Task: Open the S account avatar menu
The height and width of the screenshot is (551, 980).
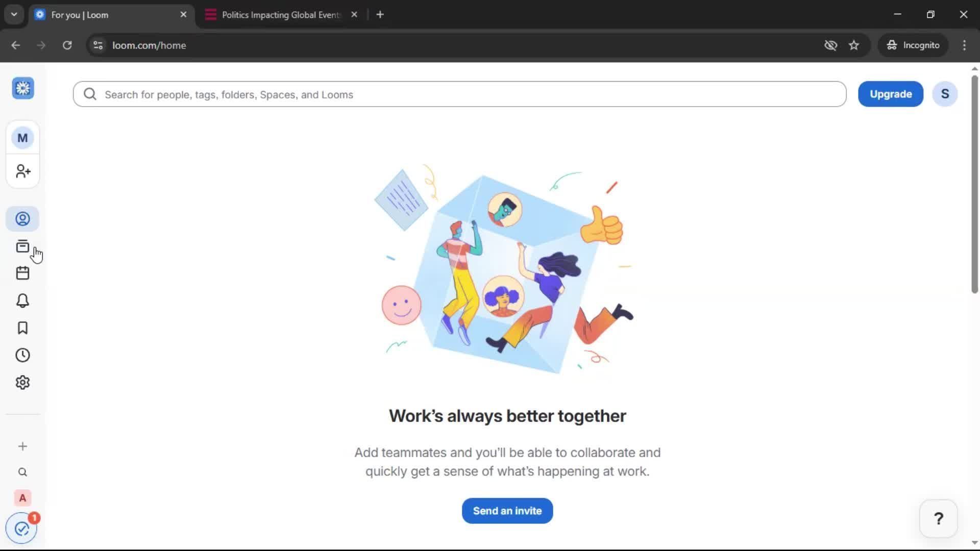Action: tap(945, 94)
